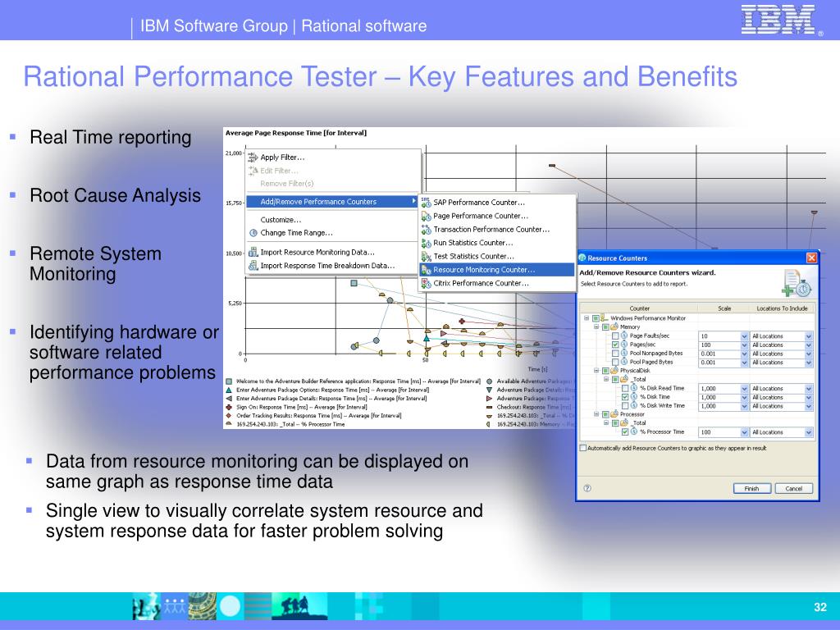Viewport: 840px width, 630px height.
Task: Choose Customize... from the context menu
Action: click(281, 220)
